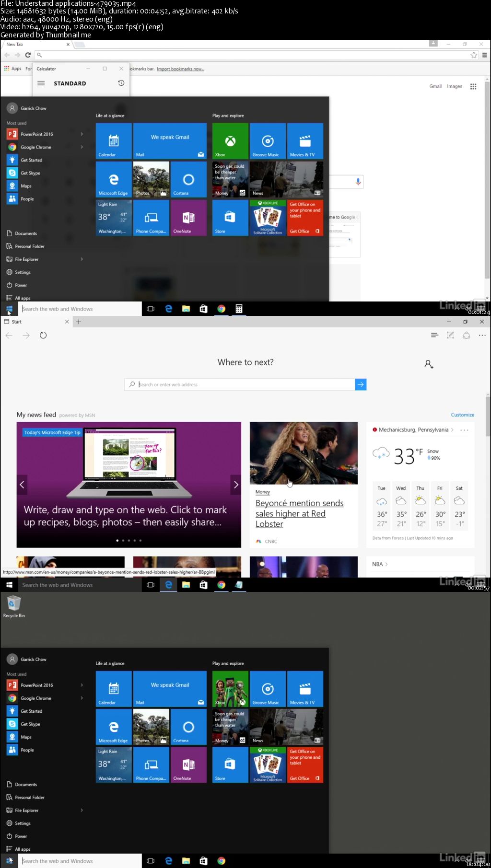491x868 pixels.
Task: Expand File Explorer arrow in Recycle Bin frame's Start menu
Action: 82,810
